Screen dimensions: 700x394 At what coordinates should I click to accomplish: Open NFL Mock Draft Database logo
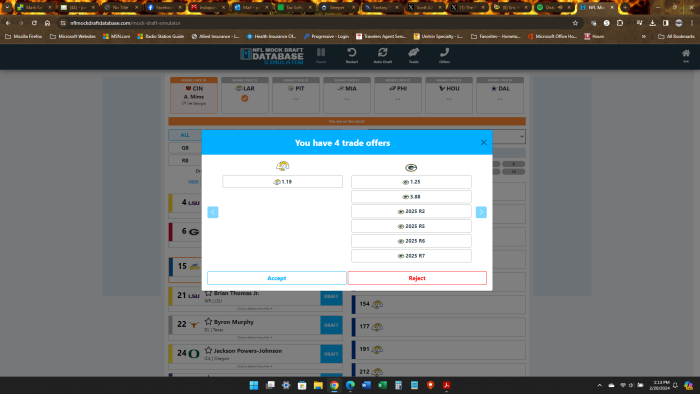click(x=272, y=56)
